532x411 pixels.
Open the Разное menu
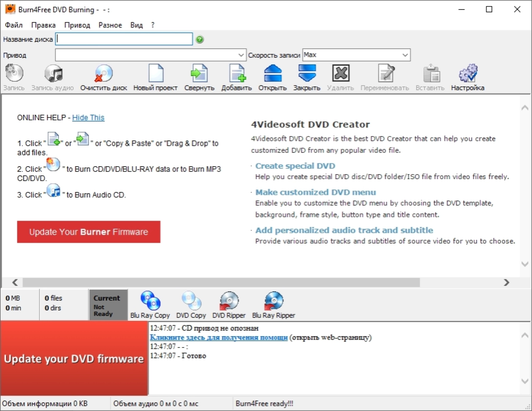click(110, 25)
